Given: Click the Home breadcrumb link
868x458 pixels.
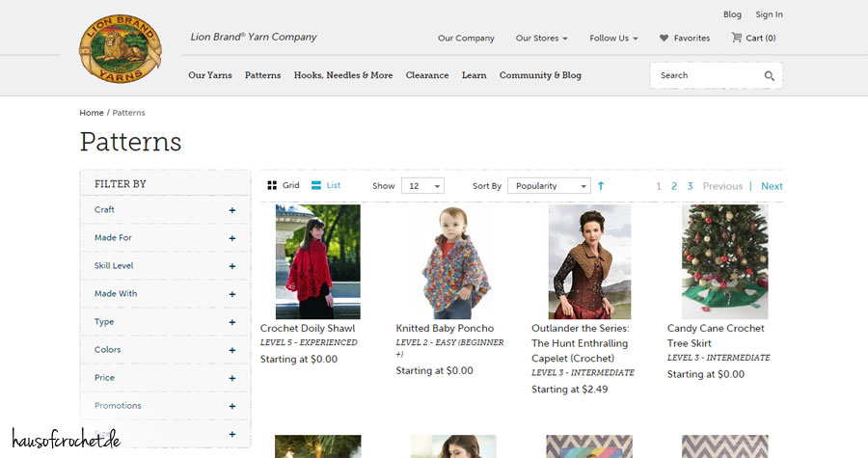Looking at the screenshot, I should [92, 113].
